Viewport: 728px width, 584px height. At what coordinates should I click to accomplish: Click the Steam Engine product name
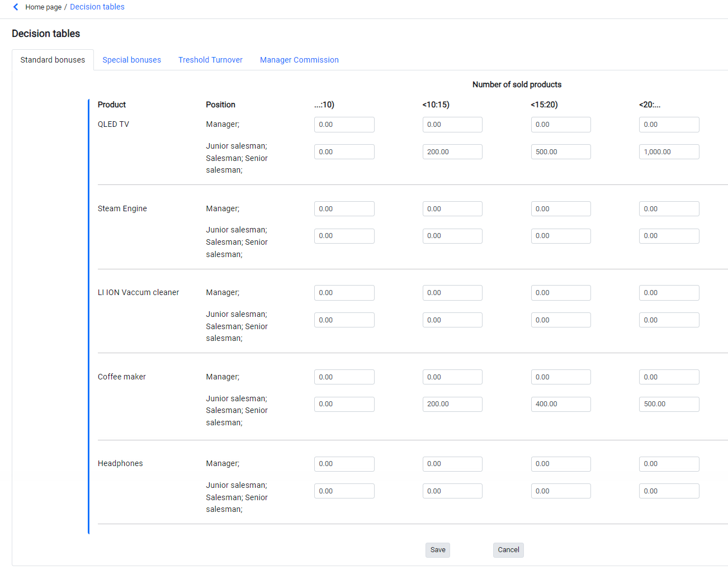coord(122,208)
